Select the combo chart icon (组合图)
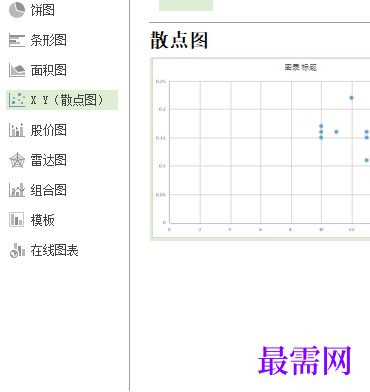Image resolution: width=370 pixels, height=392 pixels. [17, 190]
